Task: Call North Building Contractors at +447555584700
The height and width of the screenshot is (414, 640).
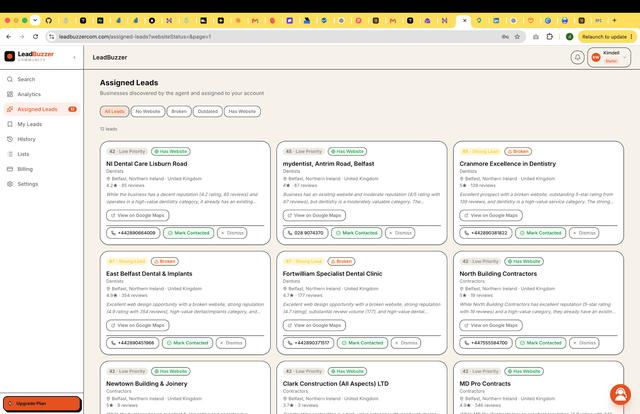Action: pos(486,343)
